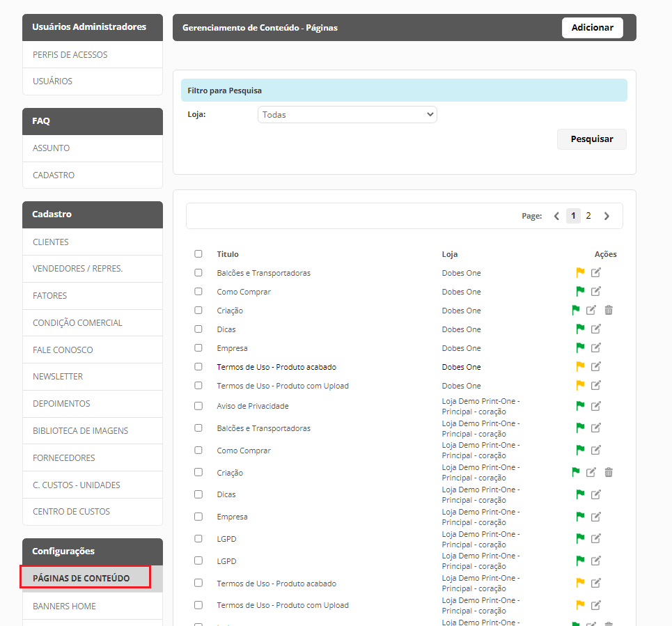Open Fale Conosco in sidebar

(x=93, y=350)
